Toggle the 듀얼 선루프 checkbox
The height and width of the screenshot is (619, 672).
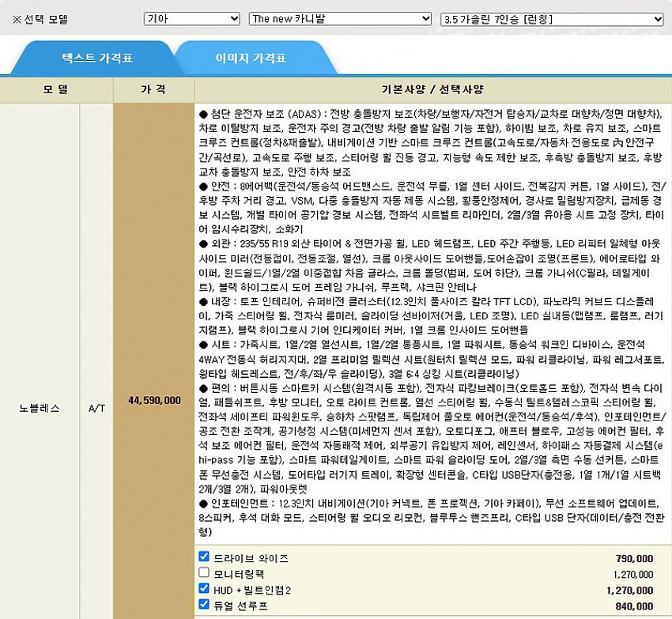[205, 605]
